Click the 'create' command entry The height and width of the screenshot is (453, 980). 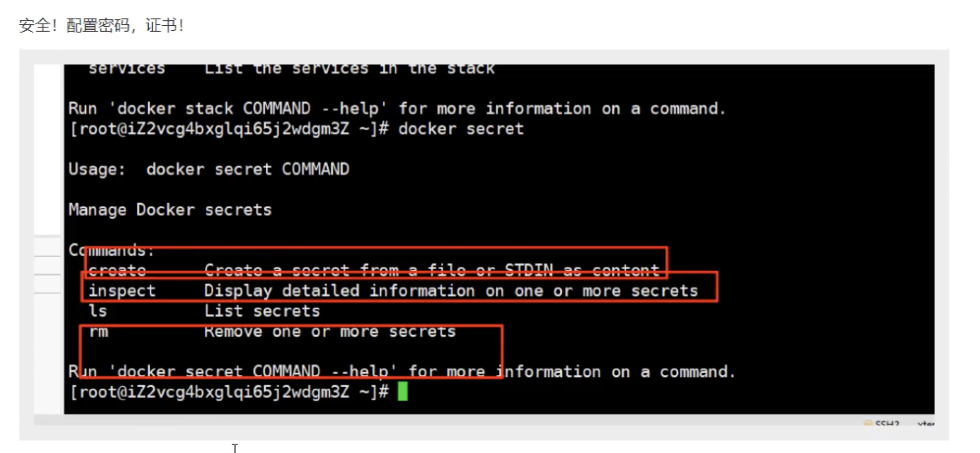click(x=117, y=270)
